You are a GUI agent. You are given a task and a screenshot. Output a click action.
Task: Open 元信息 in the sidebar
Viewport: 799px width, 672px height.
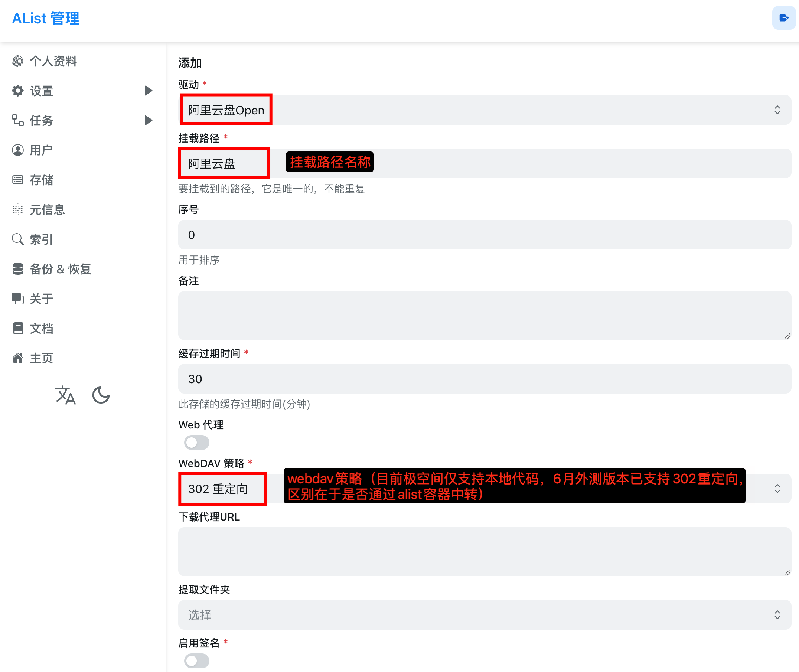click(47, 209)
